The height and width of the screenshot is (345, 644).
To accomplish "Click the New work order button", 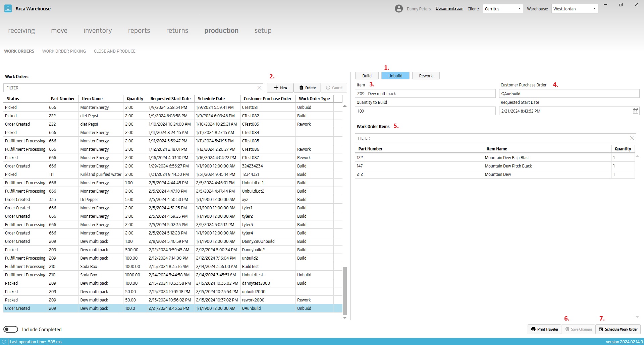I will click(280, 88).
